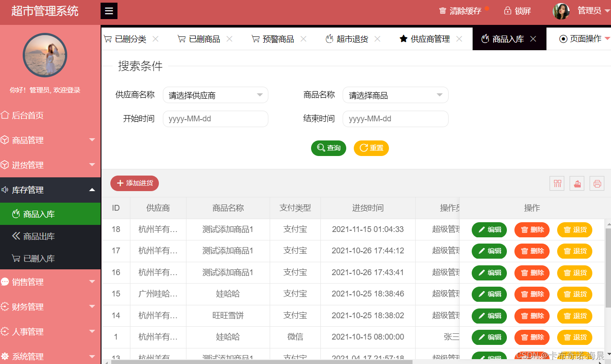
Task: Collapse the 库存管理 sidebar menu
Action: pyautogui.click(x=50, y=190)
